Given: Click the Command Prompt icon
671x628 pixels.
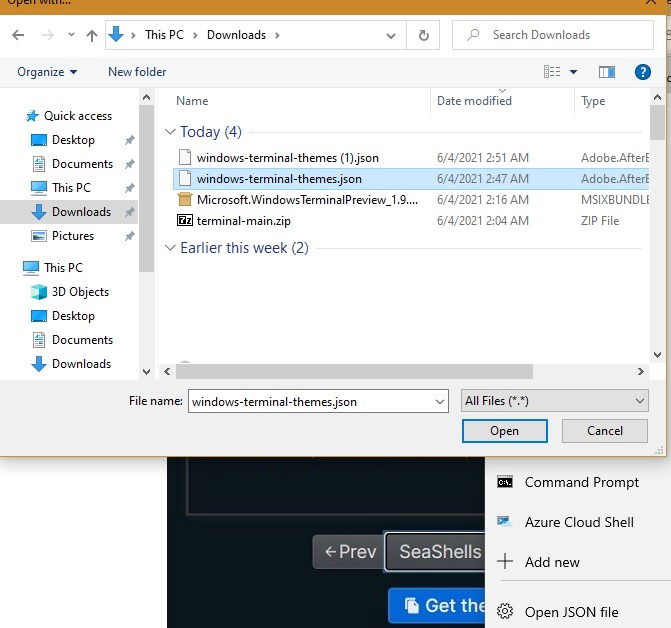Looking at the screenshot, I should [x=505, y=483].
